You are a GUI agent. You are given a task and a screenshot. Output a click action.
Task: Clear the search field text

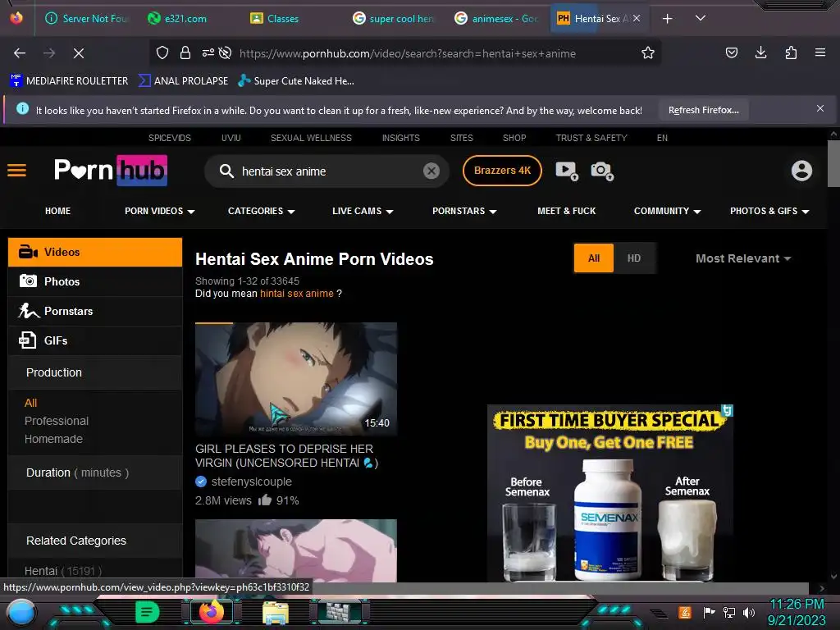tap(431, 171)
